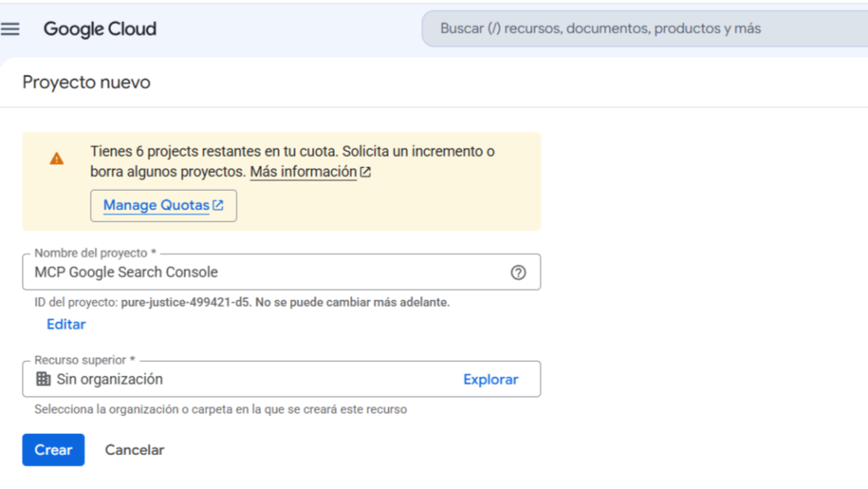Click the organization building icon in Recurso superior
Screen dimensions: 868x489
click(x=43, y=379)
